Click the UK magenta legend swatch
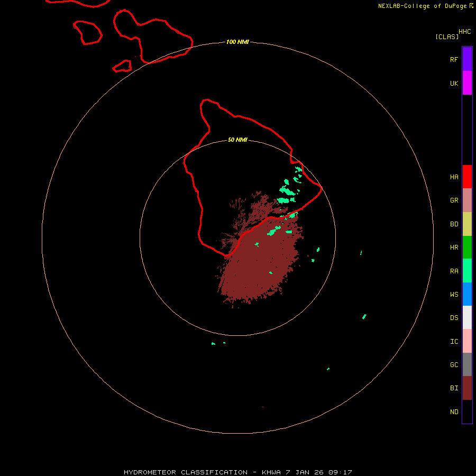The image size is (476, 476). [x=467, y=83]
